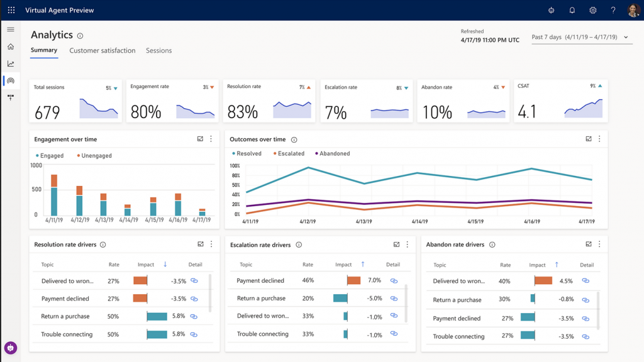The image size is (644, 362).
Task: Switch to Customer satisfaction tab
Action: 102,50
